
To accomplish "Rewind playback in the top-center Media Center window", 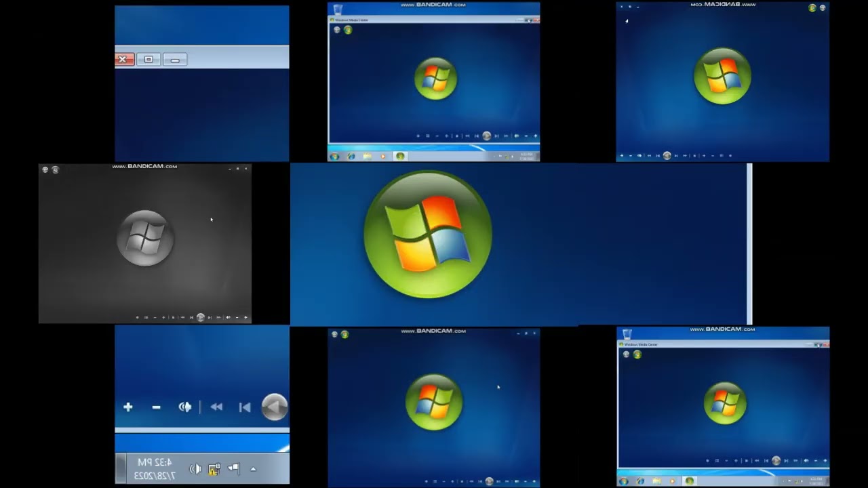I will (x=467, y=136).
